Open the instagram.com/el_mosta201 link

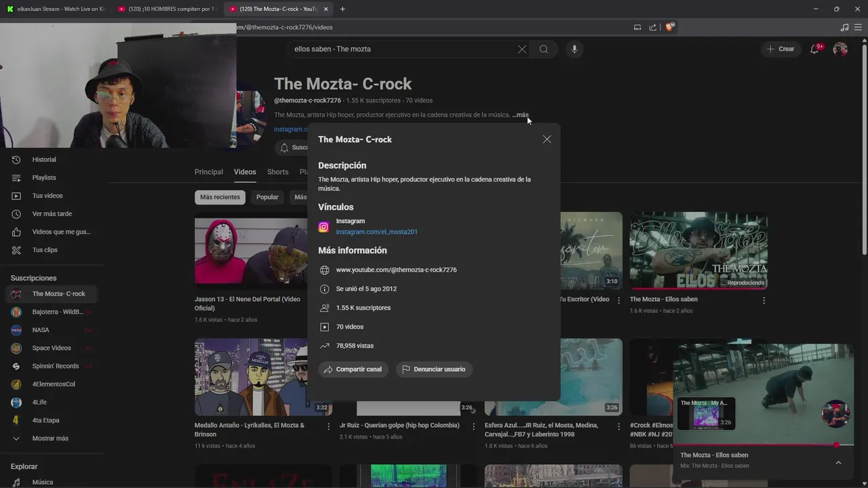[x=376, y=232]
